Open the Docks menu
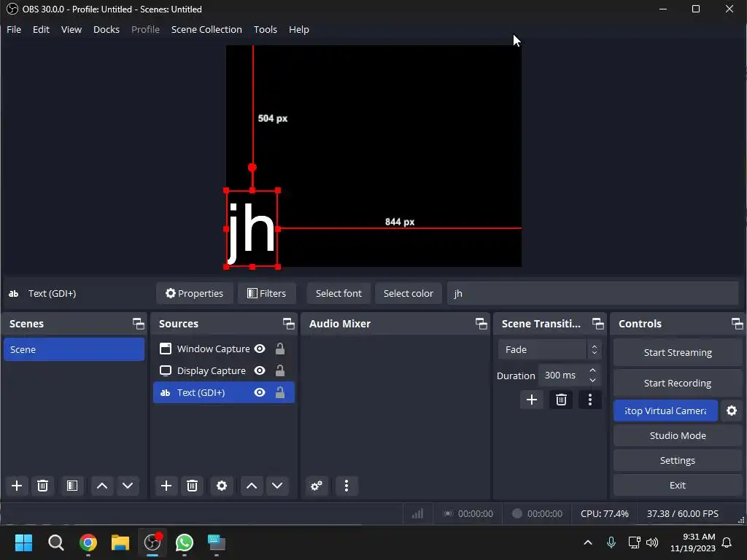This screenshot has height=560, width=747. (x=107, y=29)
